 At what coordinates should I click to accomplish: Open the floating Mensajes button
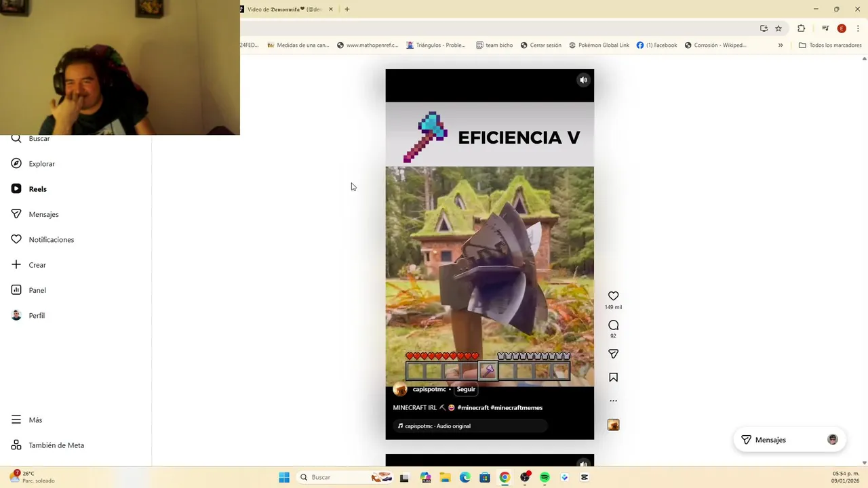point(789,440)
